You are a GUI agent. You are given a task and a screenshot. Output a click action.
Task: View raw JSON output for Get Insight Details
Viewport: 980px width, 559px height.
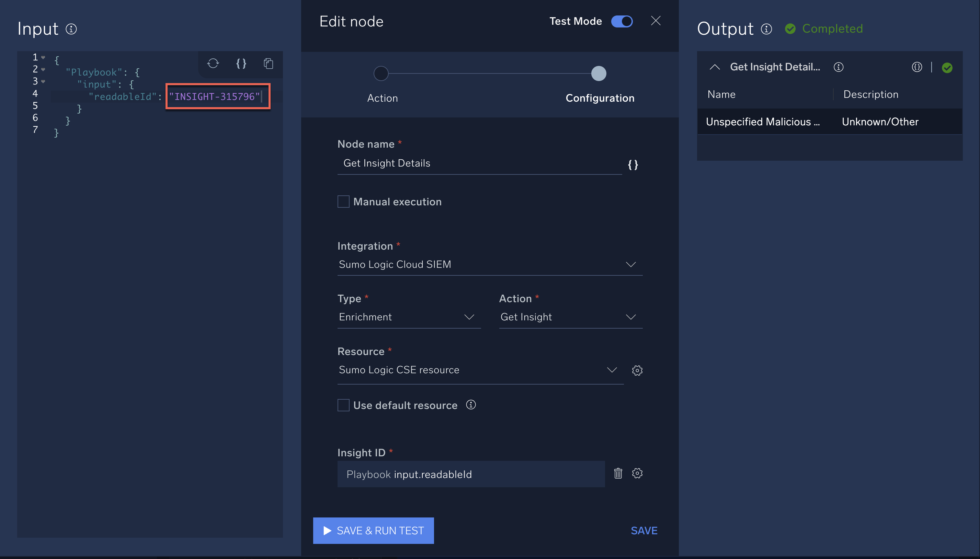(x=917, y=67)
